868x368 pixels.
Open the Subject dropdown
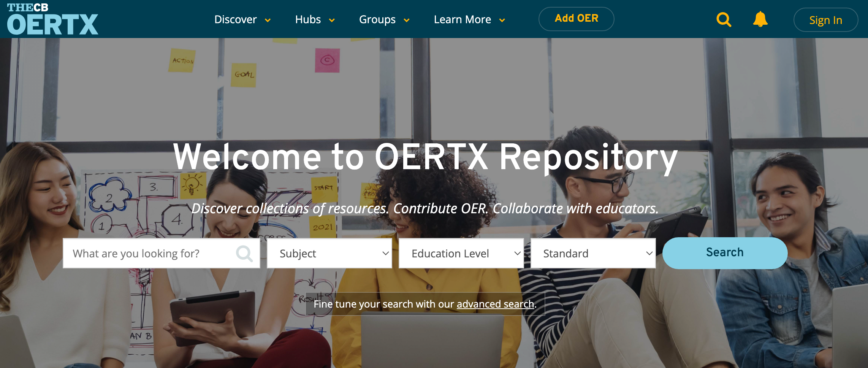click(x=329, y=253)
